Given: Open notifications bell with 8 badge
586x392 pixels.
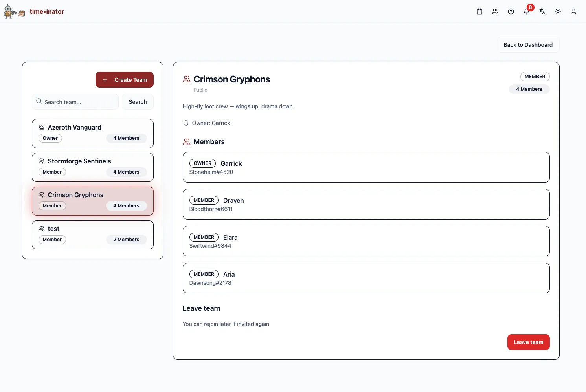Looking at the screenshot, I should pyautogui.click(x=527, y=11).
